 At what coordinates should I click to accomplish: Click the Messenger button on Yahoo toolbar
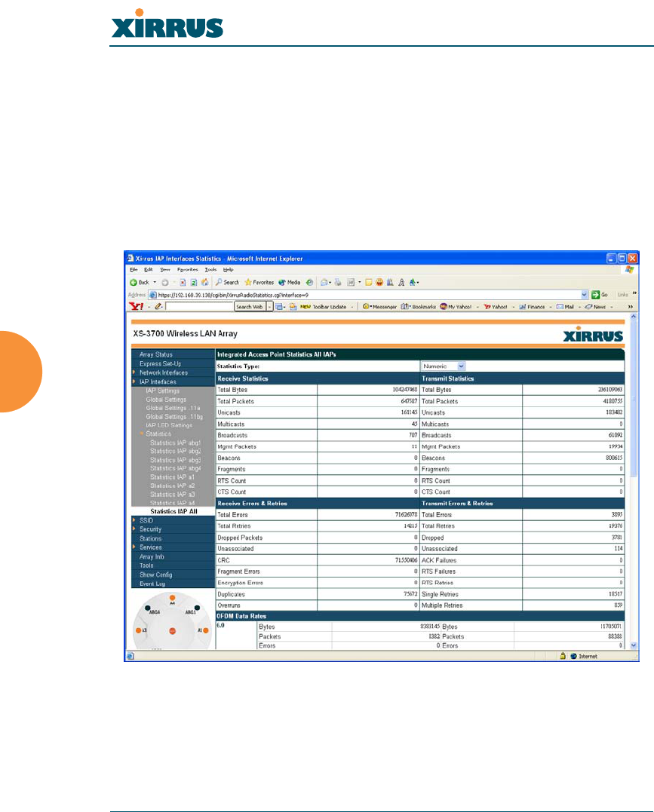380,307
